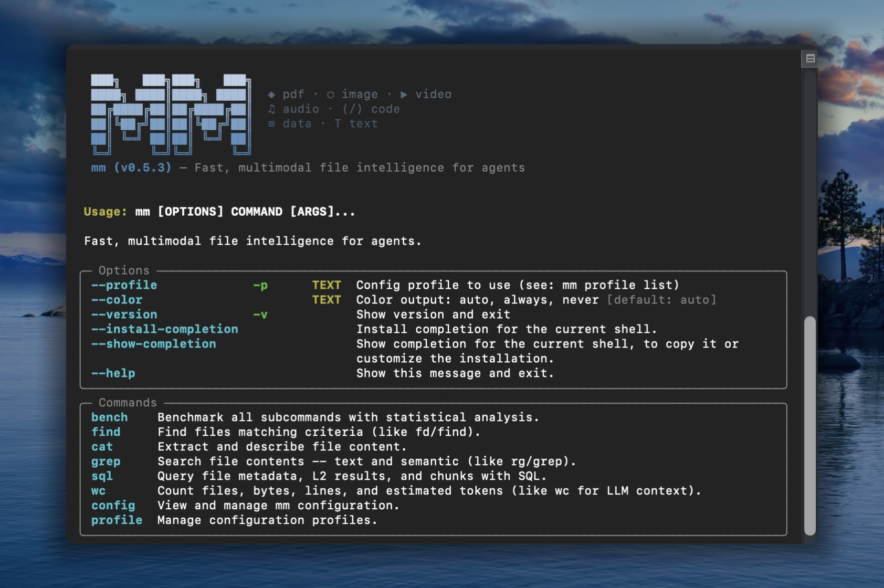Click the video play triangle icon

tap(404, 94)
